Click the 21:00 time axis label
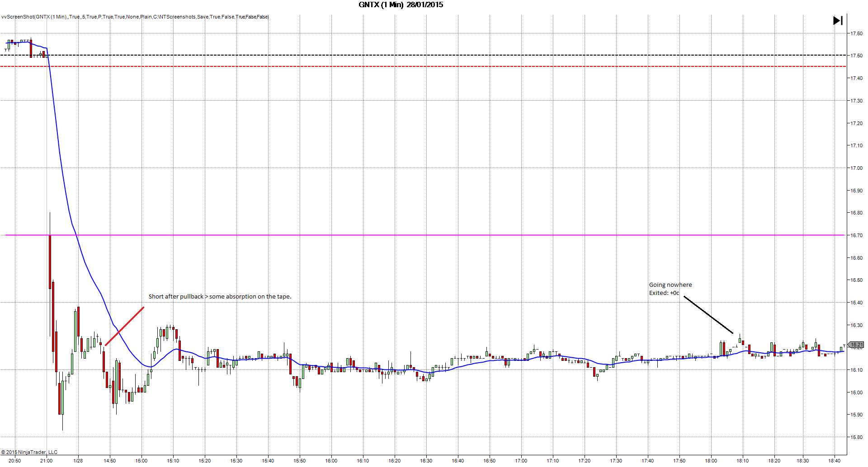This screenshot has width=868, height=467. click(47, 461)
